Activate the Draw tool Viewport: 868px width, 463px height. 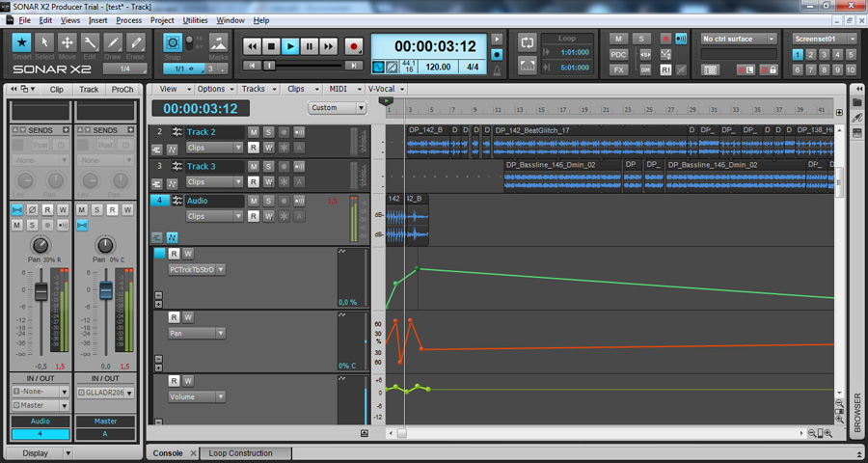(x=113, y=44)
